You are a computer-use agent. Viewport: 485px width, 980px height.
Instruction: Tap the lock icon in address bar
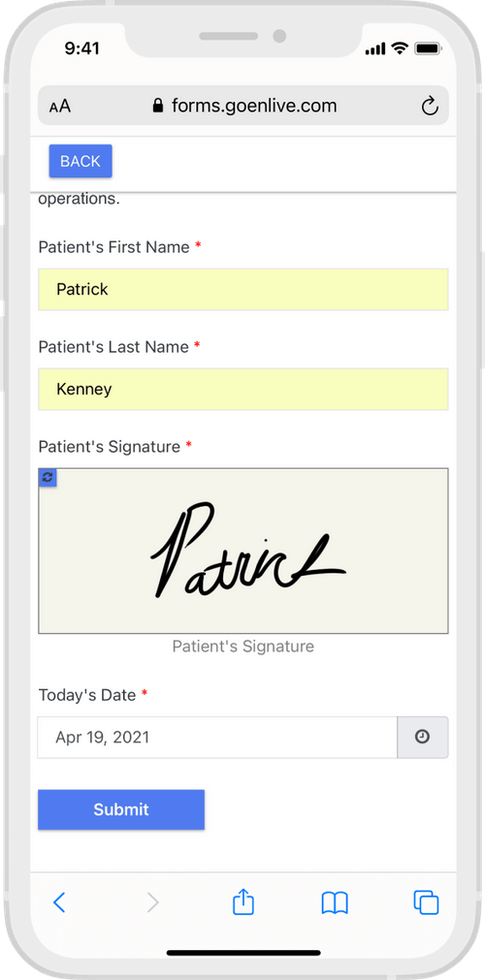[x=158, y=106]
